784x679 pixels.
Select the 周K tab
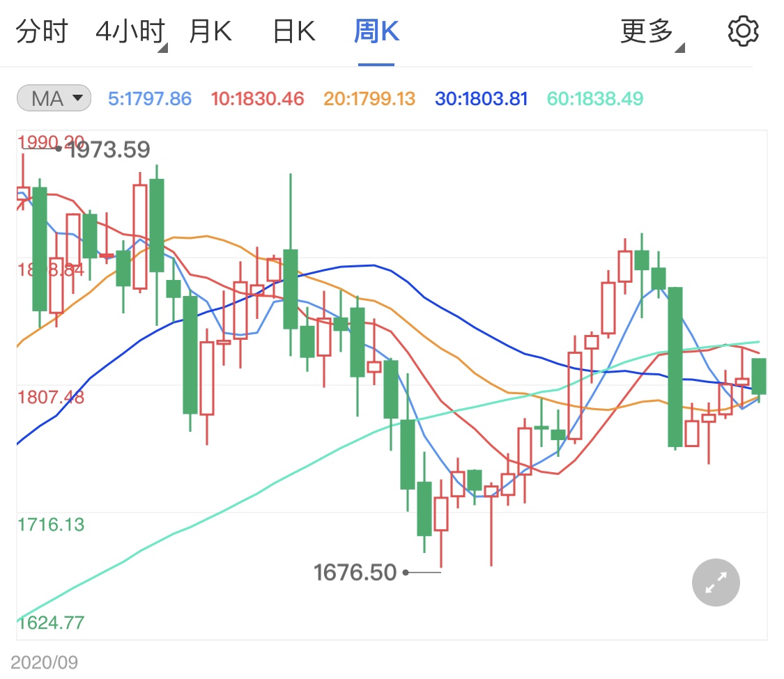[x=376, y=31]
